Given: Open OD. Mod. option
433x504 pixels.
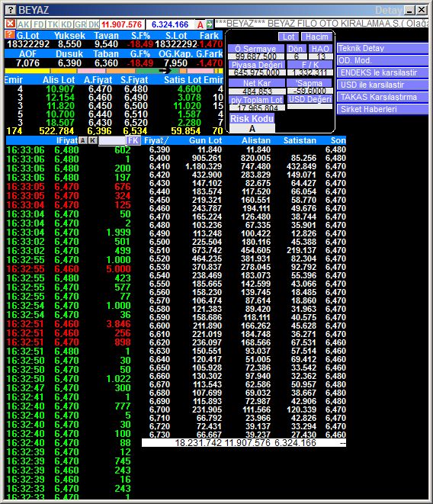Looking at the screenshot, I should [383, 60].
